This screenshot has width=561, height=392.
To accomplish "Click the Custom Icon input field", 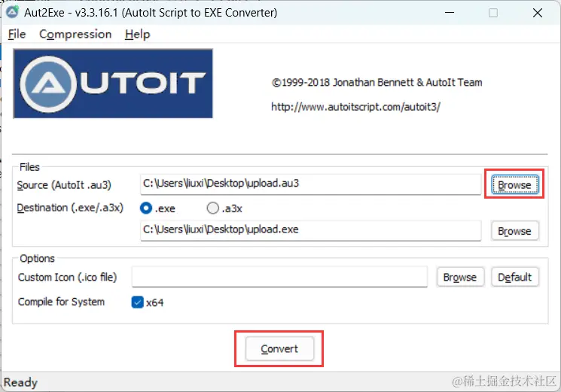I will [x=279, y=277].
